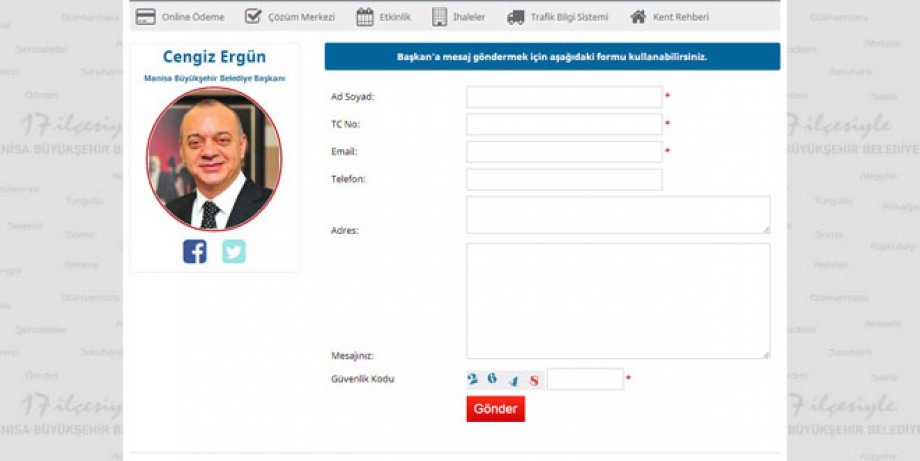Select the Trafik Bilgi Sistemi menu label
Screen dimensions: 920x461
click(569, 17)
